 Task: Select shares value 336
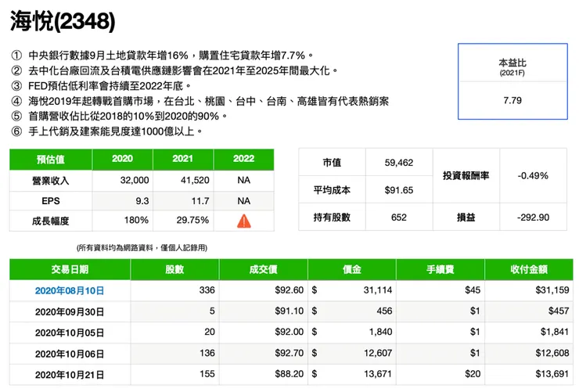click(207, 290)
